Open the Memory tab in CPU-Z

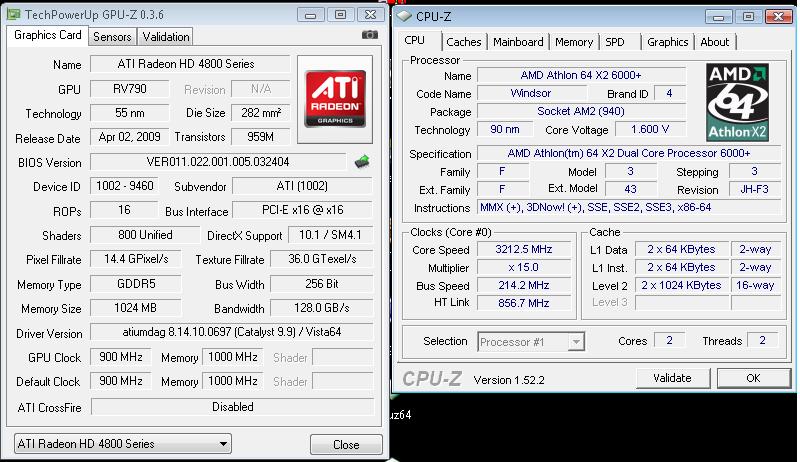[573, 42]
